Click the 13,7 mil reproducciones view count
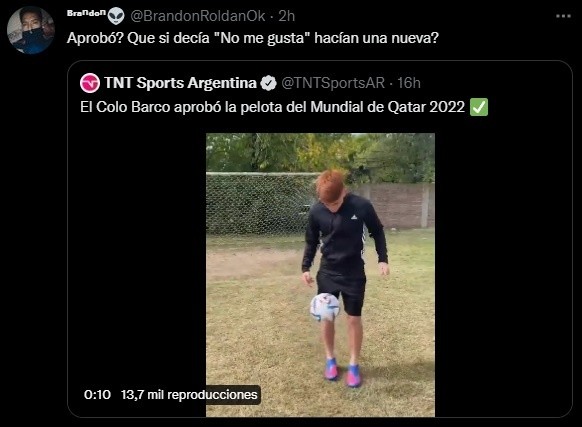Screen dimensions: 582x427 pyautogui.click(x=189, y=394)
